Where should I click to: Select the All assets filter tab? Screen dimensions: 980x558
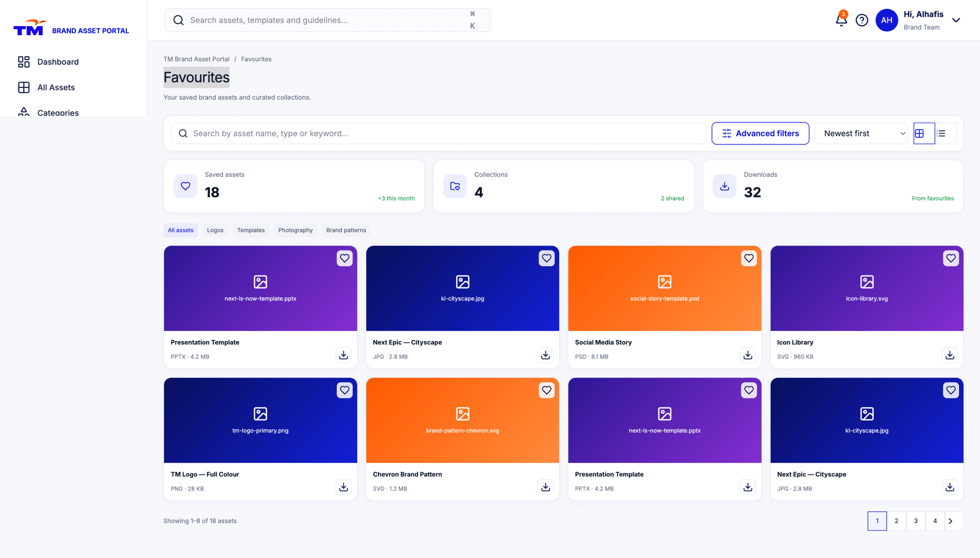[x=180, y=230]
